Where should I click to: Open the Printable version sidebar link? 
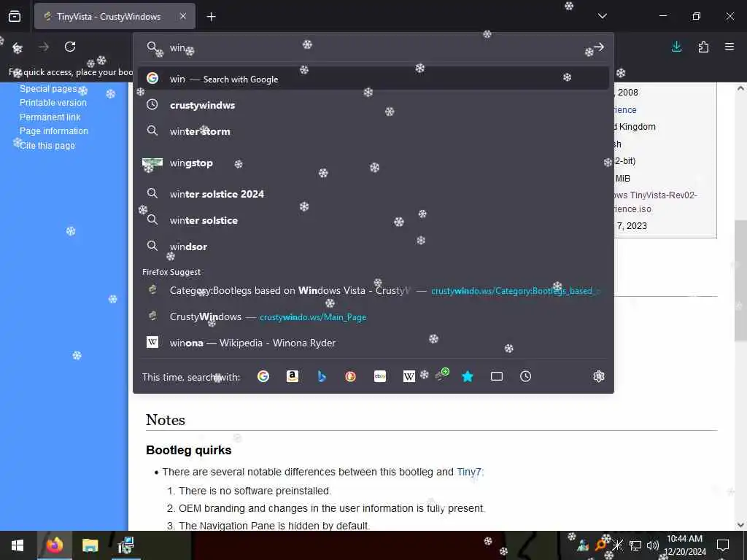pyautogui.click(x=53, y=102)
